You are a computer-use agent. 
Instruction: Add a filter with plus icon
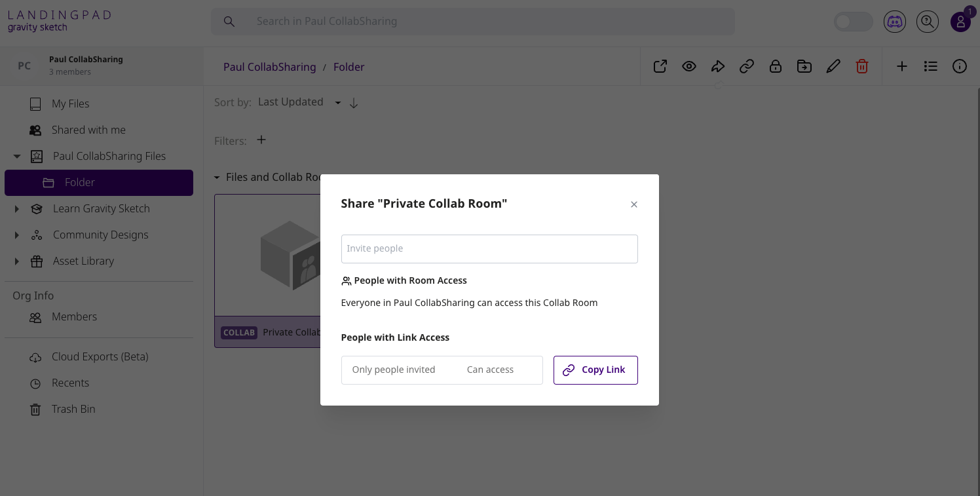261,140
